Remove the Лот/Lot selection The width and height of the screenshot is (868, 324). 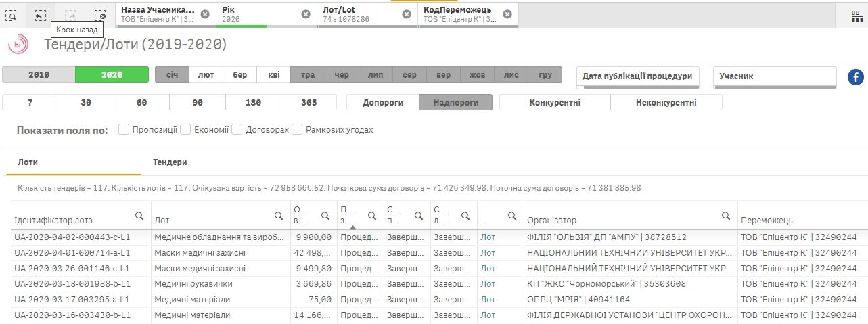[406, 14]
